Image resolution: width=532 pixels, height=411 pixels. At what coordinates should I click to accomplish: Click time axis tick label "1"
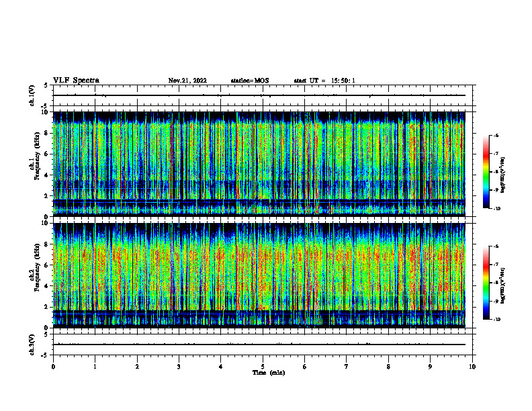tap(95, 367)
